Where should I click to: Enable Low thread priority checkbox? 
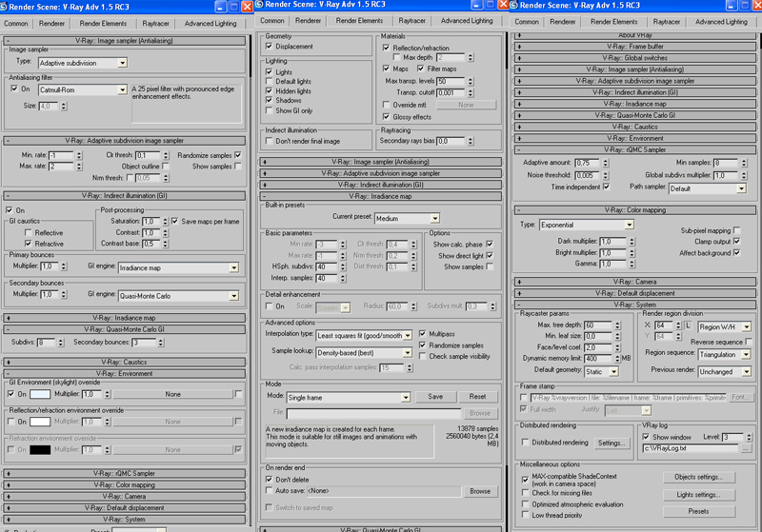tap(525, 515)
